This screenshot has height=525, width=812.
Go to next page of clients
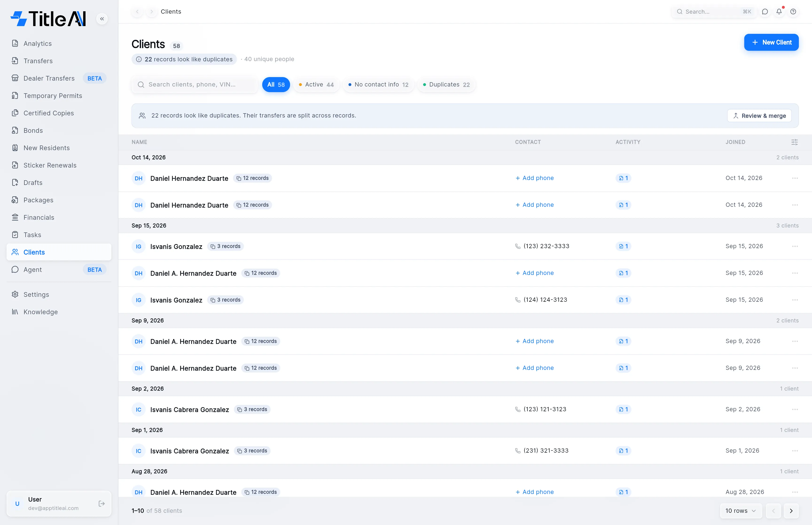pos(791,511)
